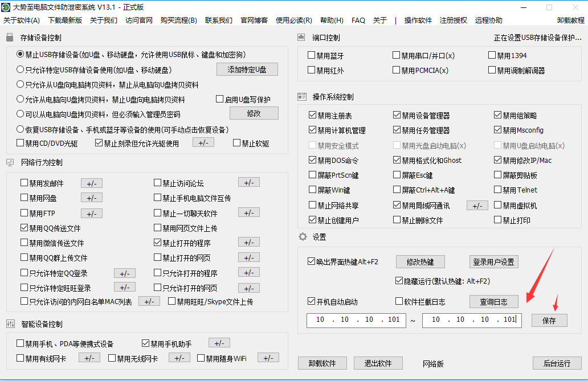Image resolution: width=588 pixels, height=381 pixels.
Task: Open the 远程协助 menu item
Action: click(x=489, y=21)
